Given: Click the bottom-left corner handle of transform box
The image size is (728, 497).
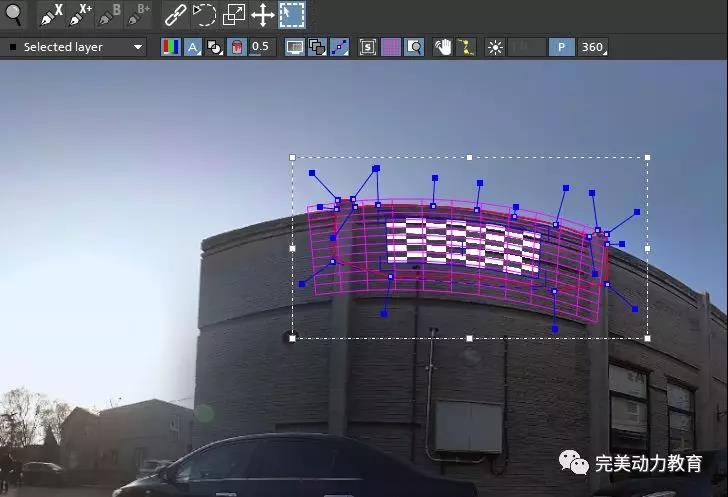Looking at the screenshot, I should [292, 339].
